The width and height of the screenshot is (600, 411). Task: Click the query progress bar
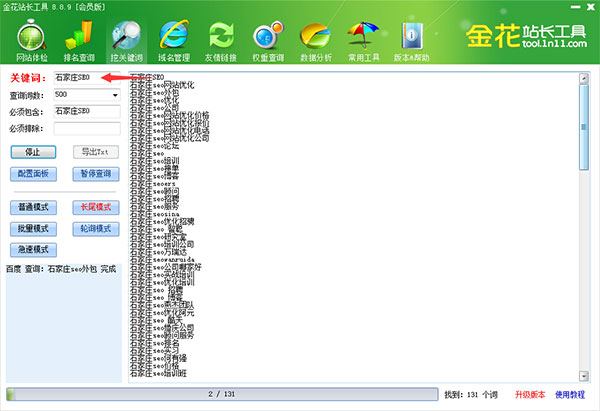coord(222,394)
